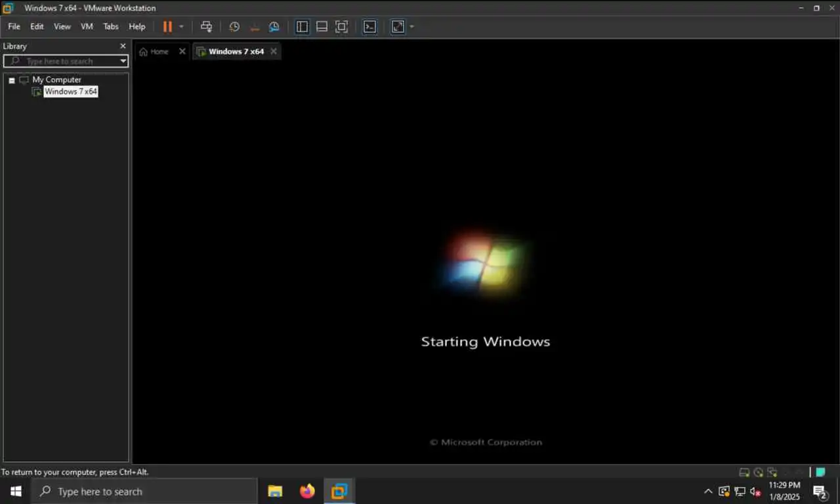
Task: Click the Send Ctrl+Alt+Del toolbar icon
Action: (x=206, y=27)
